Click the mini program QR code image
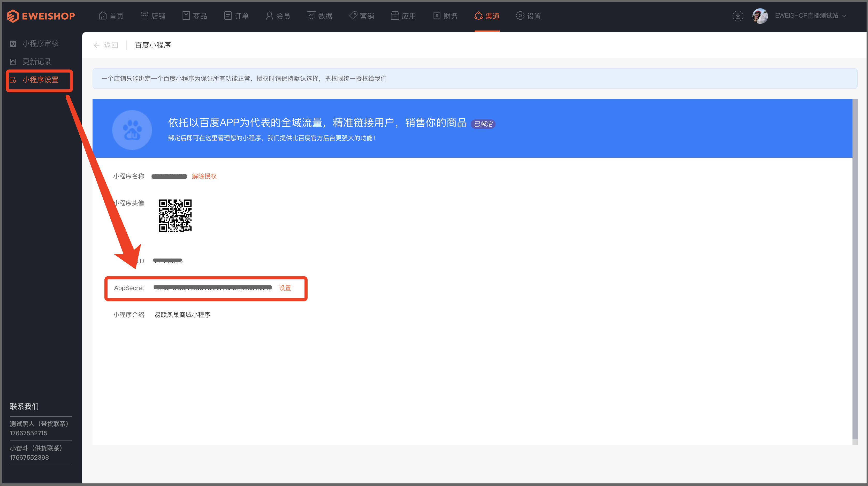Screen dimensions: 868x486 (x=175, y=216)
